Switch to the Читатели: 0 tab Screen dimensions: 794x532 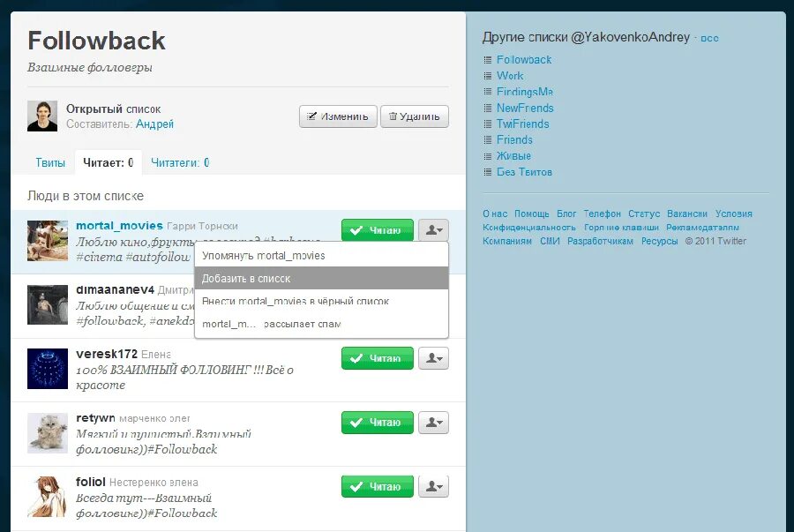point(180,162)
